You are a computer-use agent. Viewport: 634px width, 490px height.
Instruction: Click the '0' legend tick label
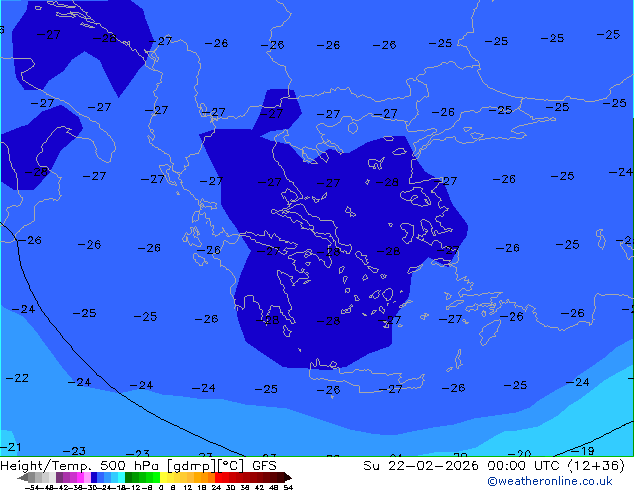click(x=161, y=488)
